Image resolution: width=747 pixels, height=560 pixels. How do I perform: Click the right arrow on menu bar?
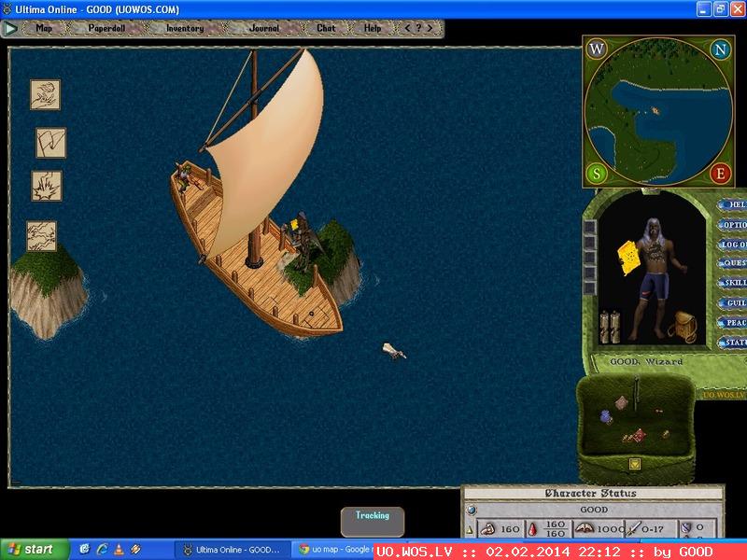point(430,28)
